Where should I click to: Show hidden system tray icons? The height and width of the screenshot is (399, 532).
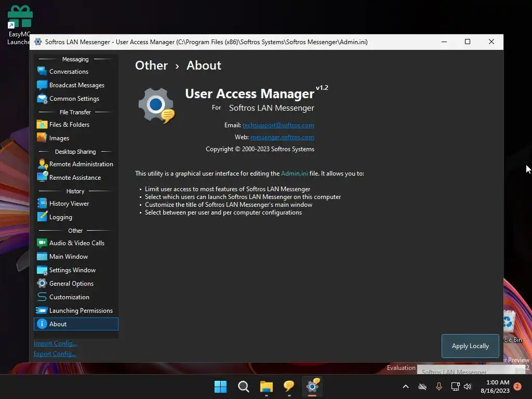(406, 387)
